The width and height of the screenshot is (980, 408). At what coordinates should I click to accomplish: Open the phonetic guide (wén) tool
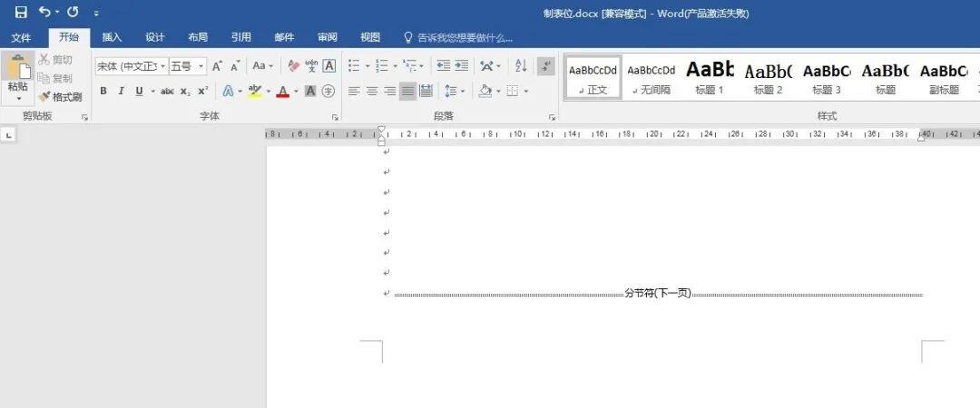[x=311, y=65]
